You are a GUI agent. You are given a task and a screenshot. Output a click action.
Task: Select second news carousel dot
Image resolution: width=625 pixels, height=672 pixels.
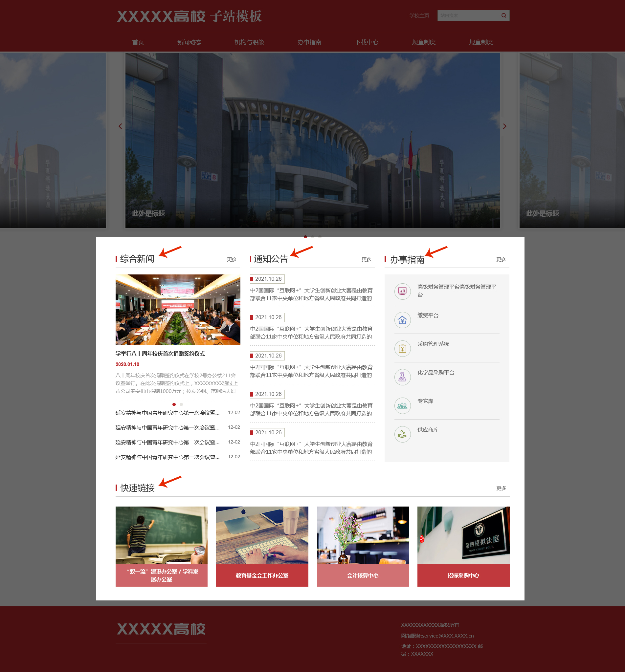[x=181, y=404]
